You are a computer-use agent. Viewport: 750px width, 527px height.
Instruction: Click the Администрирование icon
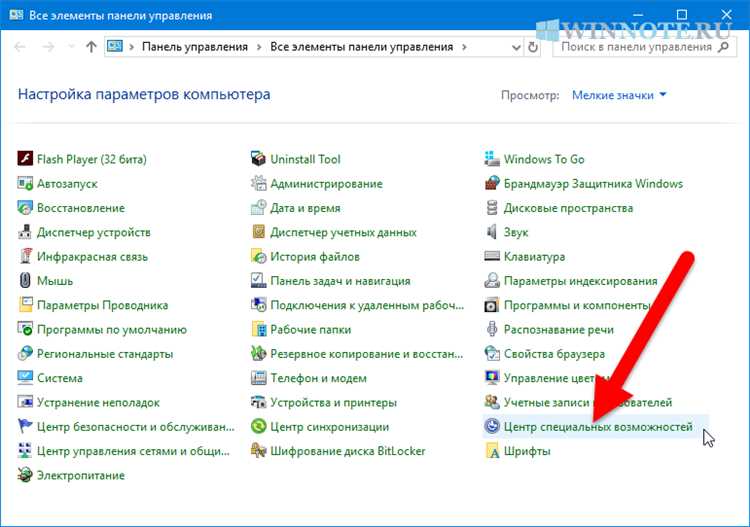258,183
